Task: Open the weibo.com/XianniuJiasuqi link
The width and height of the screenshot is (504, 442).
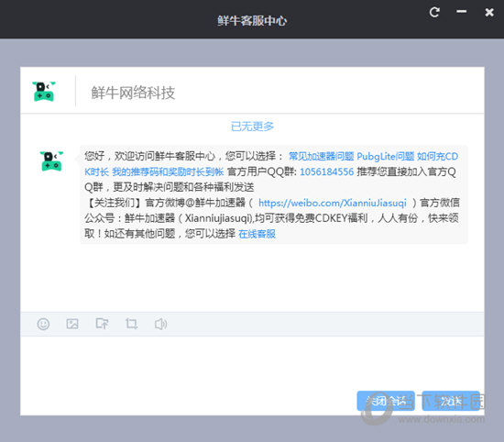Action: [333, 203]
